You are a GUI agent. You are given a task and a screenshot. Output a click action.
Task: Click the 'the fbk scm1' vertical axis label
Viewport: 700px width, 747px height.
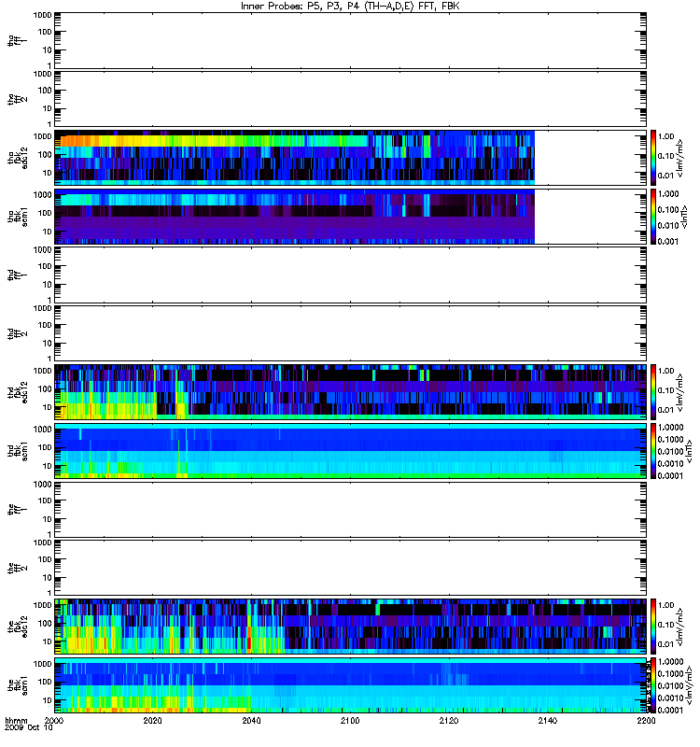[18, 685]
